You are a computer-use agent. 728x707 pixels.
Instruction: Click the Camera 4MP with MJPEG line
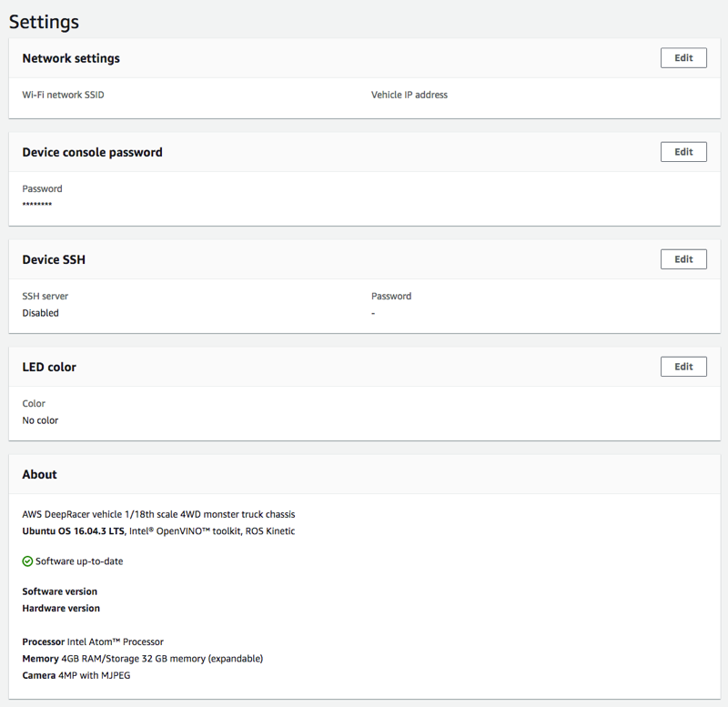pos(76,675)
